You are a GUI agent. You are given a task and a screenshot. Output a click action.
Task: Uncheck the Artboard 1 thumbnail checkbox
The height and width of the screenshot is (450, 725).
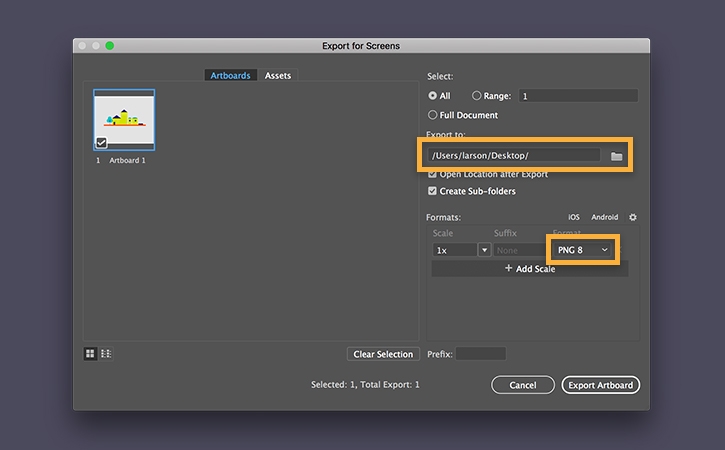tap(102, 143)
